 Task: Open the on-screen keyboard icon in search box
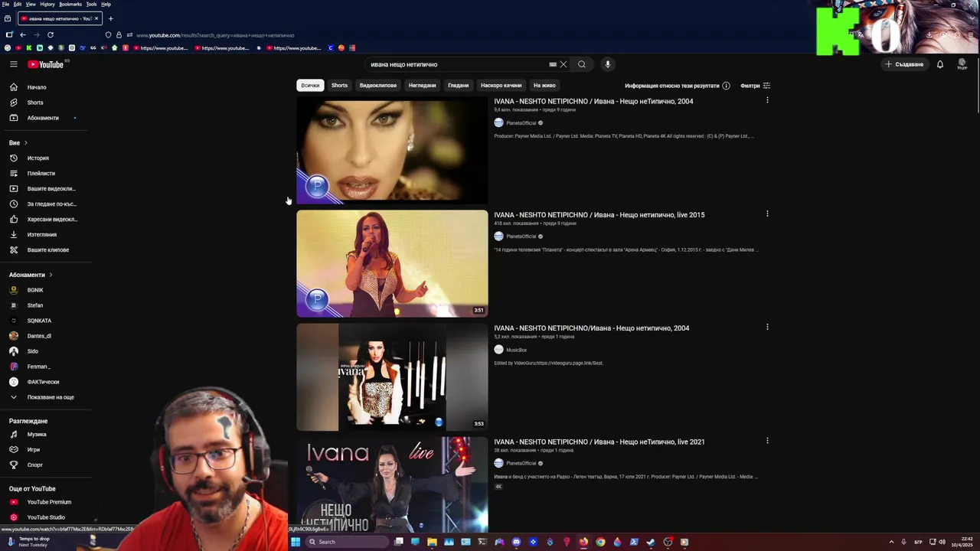pos(553,64)
